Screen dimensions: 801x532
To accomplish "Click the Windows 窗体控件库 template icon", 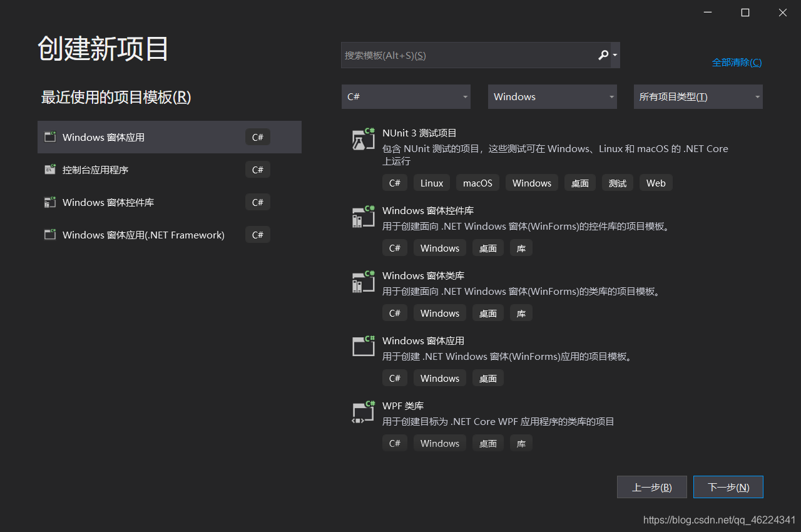I will pos(363,217).
